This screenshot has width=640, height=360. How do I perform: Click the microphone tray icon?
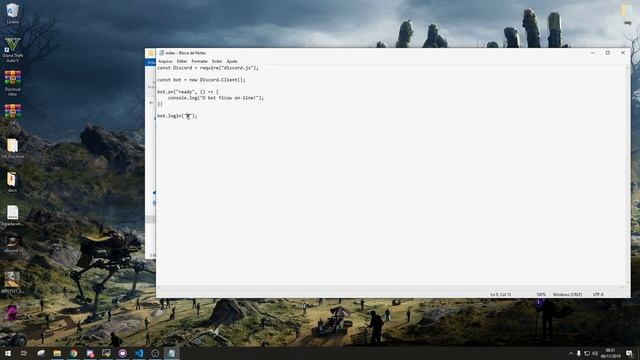[x=579, y=353]
